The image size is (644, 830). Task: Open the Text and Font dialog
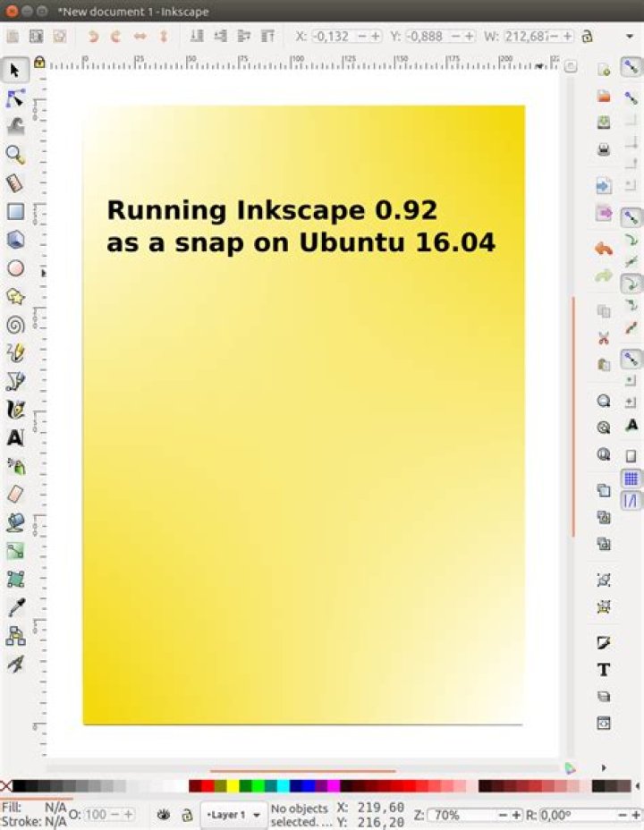click(x=603, y=670)
